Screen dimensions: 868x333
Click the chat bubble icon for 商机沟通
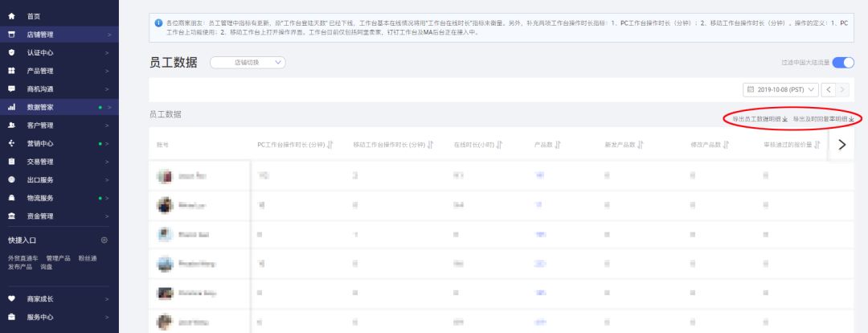pos(11,89)
